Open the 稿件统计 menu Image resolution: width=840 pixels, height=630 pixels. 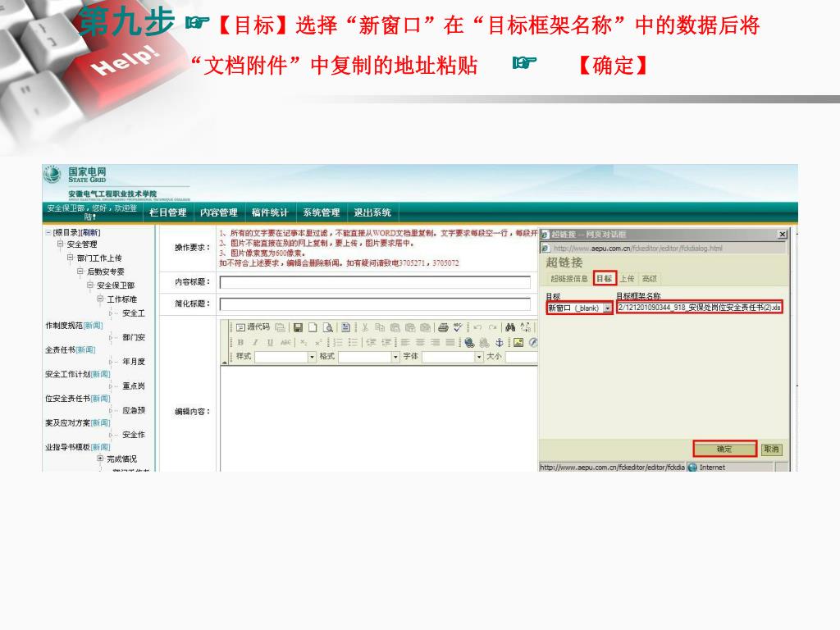click(x=270, y=212)
